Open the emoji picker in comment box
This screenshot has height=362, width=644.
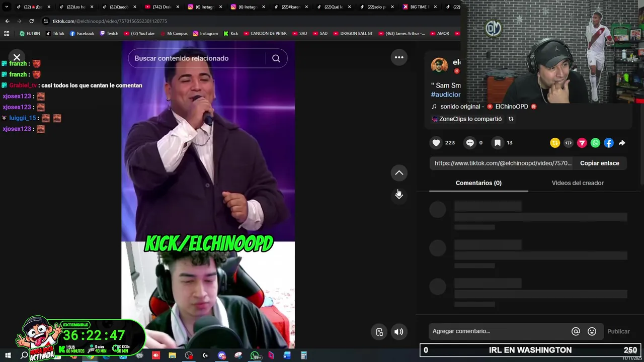592,331
